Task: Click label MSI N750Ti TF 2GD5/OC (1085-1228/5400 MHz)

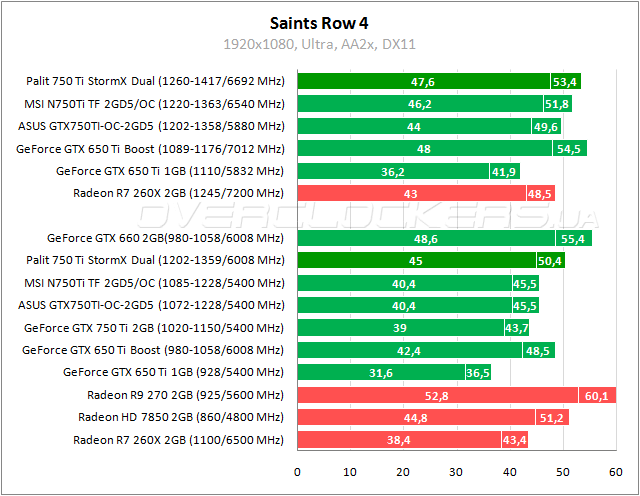Action: pos(154,283)
